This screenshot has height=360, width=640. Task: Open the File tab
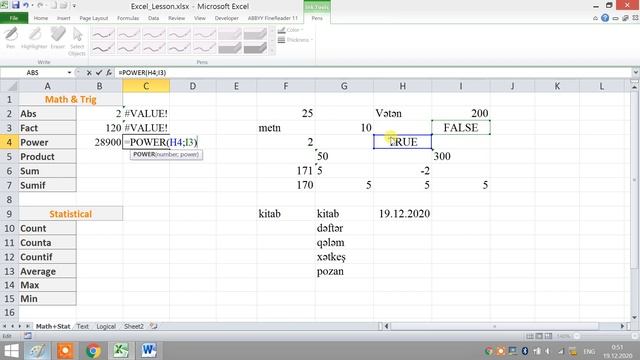14,18
